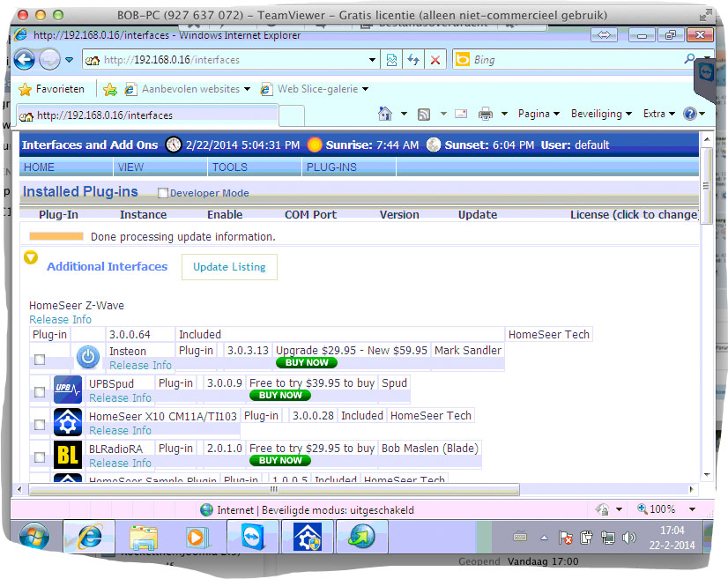Open the HOME navigation menu
Image resolution: width=728 pixels, height=579 pixels.
tap(66, 167)
